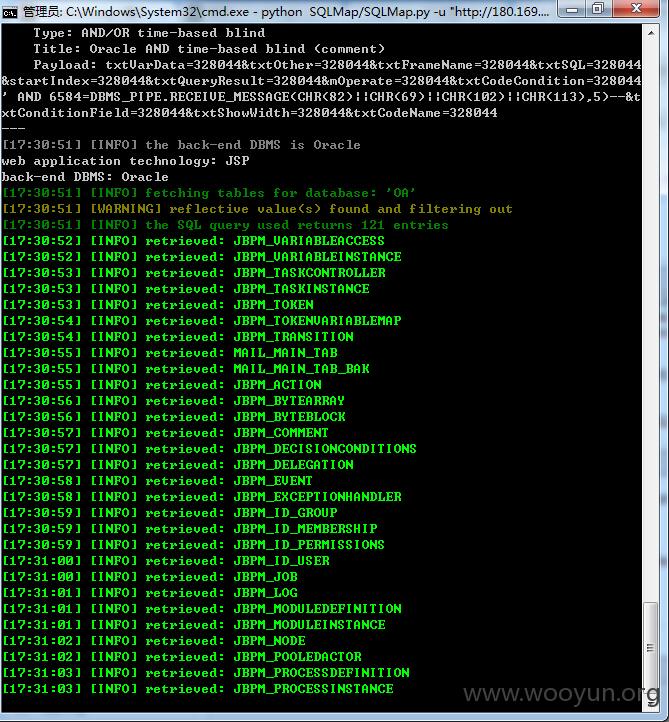Screen dimensions: 669x722
Task: Click retrieved JBPM_BYTEARRAY entry
Action: point(174,401)
